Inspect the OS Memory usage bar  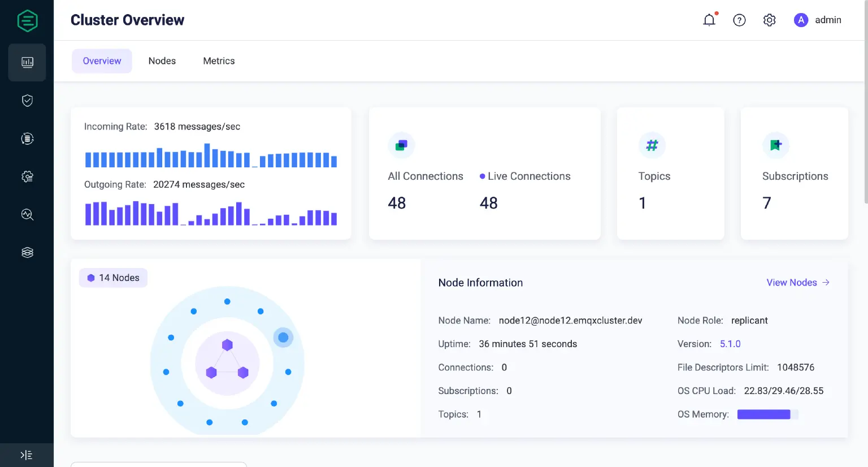(x=767, y=414)
